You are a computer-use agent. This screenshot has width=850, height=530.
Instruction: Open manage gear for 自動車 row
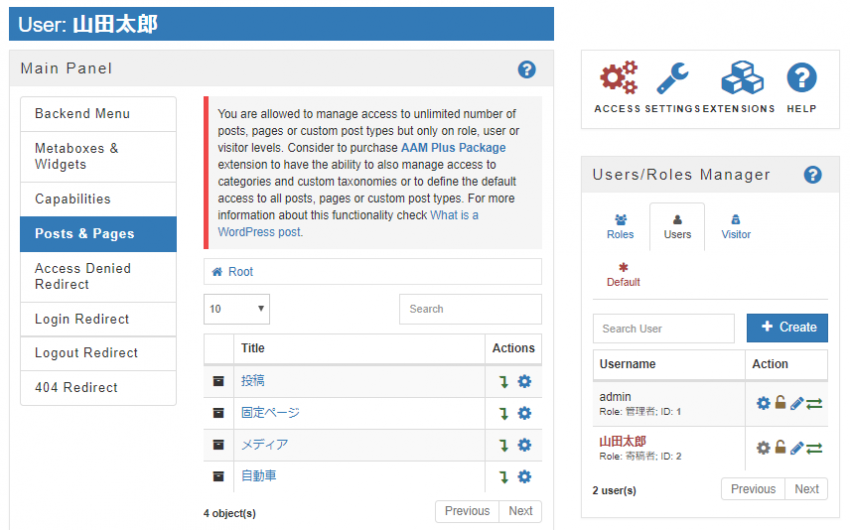point(524,477)
